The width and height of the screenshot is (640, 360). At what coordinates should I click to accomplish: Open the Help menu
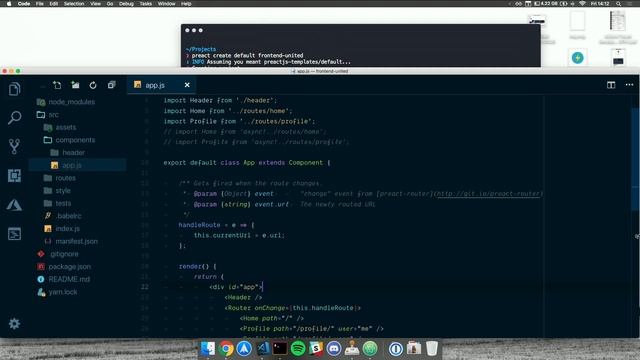pos(186,4)
